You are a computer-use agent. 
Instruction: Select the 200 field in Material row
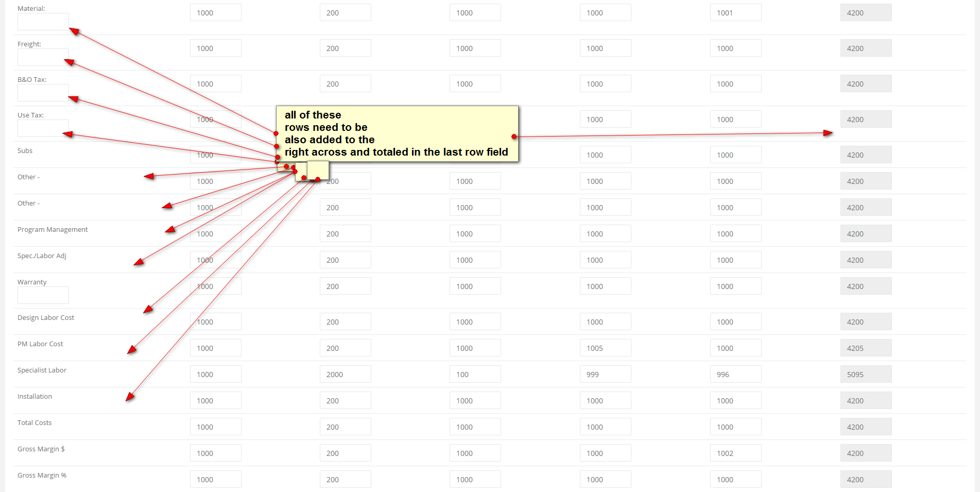coord(346,13)
